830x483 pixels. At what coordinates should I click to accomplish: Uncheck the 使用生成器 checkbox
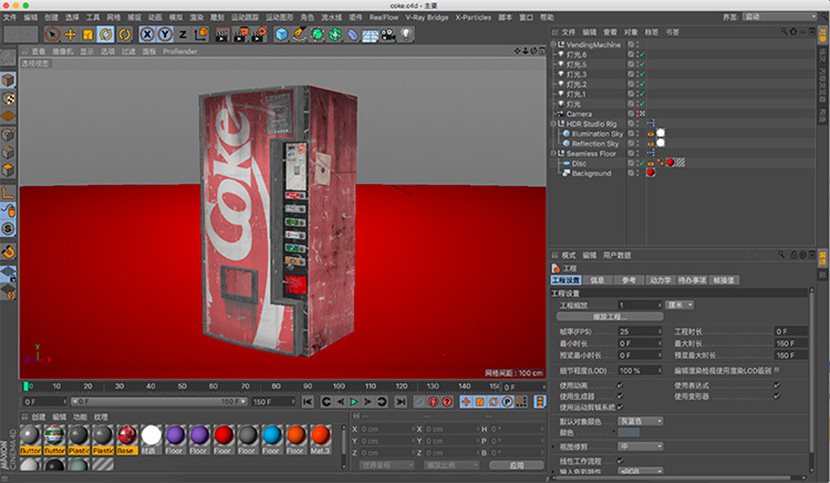coord(620,396)
